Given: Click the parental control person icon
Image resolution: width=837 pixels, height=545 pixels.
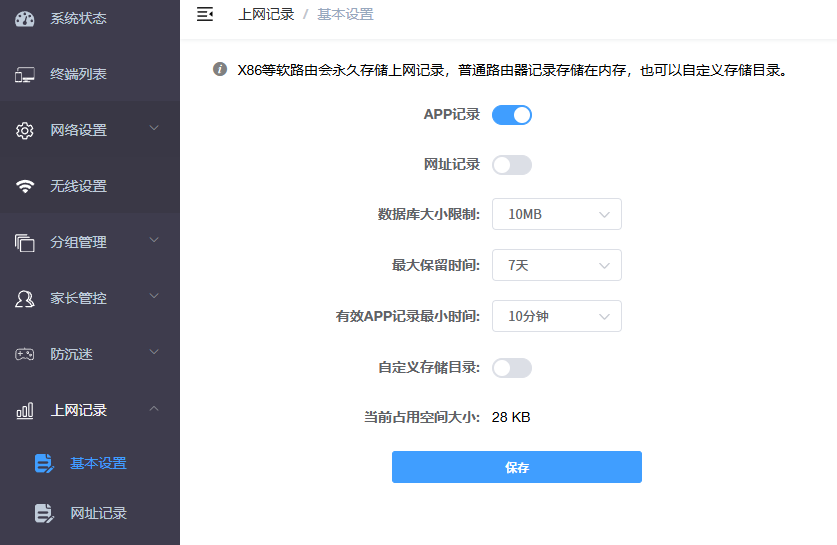Looking at the screenshot, I should [25, 298].
